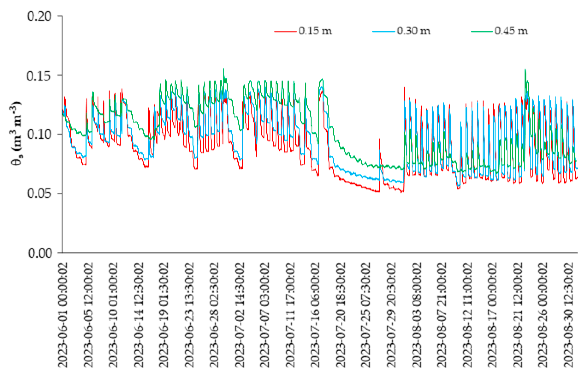Viewport: 588px width, 375px height.
Task: Click date label 2023-07-20 18:30:02
Action: [341, 315]
